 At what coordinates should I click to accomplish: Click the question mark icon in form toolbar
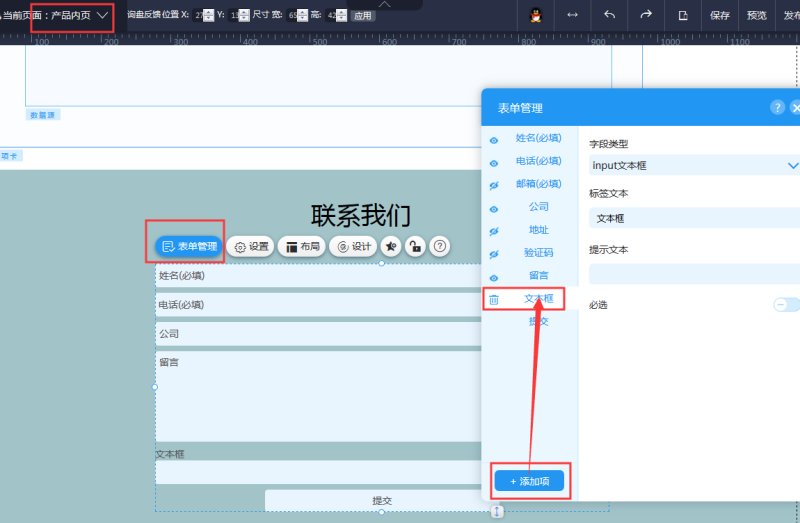pos(439,246)
